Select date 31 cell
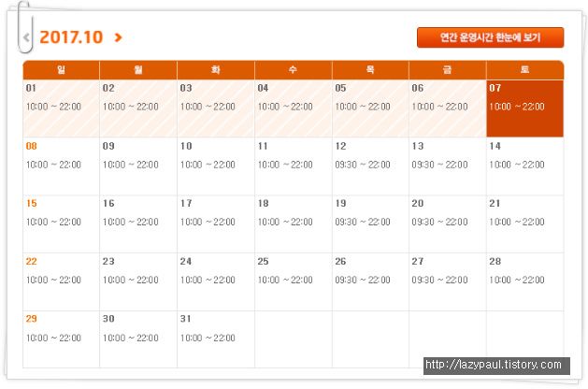 point(216,339)
